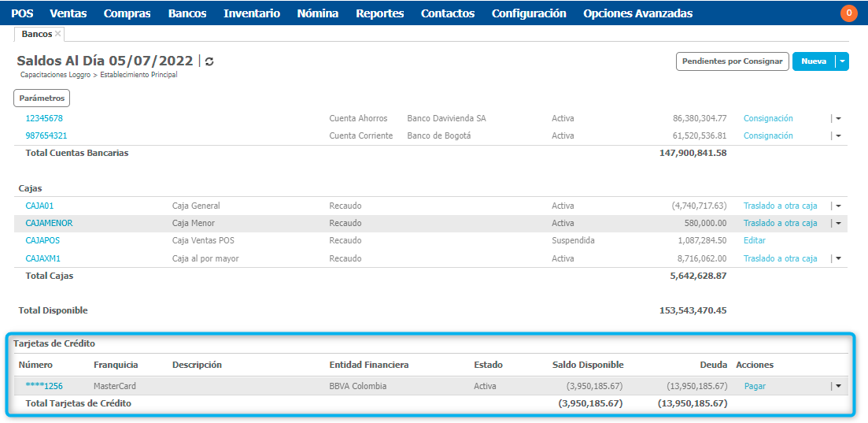Open bank account 12345678 link
Viewport: 868px width, 423px height.
44,118
